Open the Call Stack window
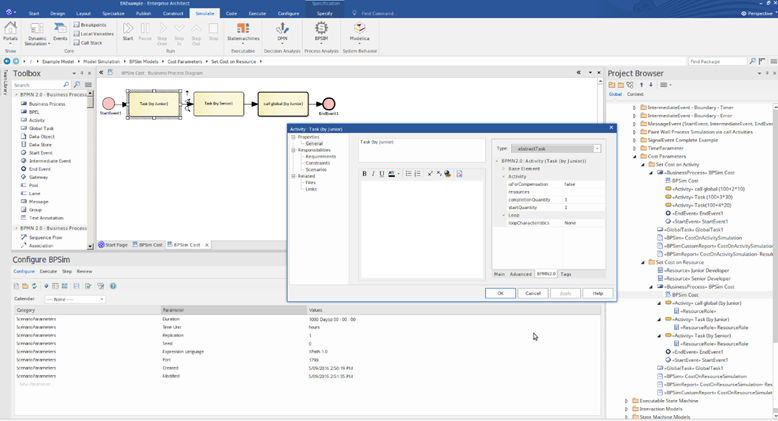Image resolution: width=778 pixels, height=421 pixels. (x=88, y=43)
